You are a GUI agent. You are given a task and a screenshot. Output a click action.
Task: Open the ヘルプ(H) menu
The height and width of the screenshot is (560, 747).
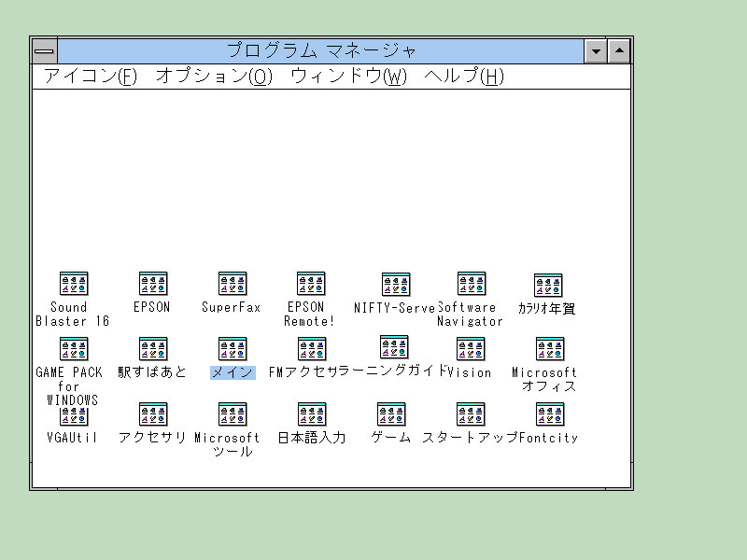pos(464,76)
